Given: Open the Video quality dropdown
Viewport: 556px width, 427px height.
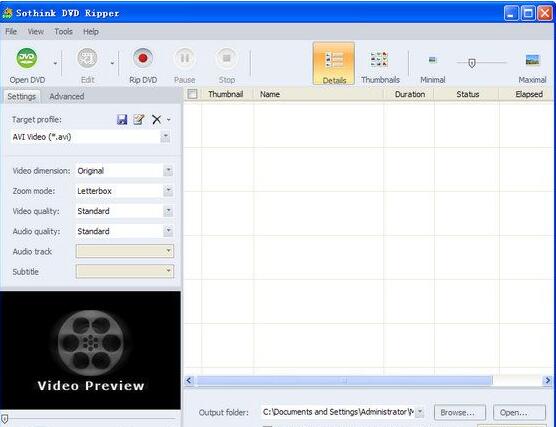Looking at the screenshot, I should [168, 211].
